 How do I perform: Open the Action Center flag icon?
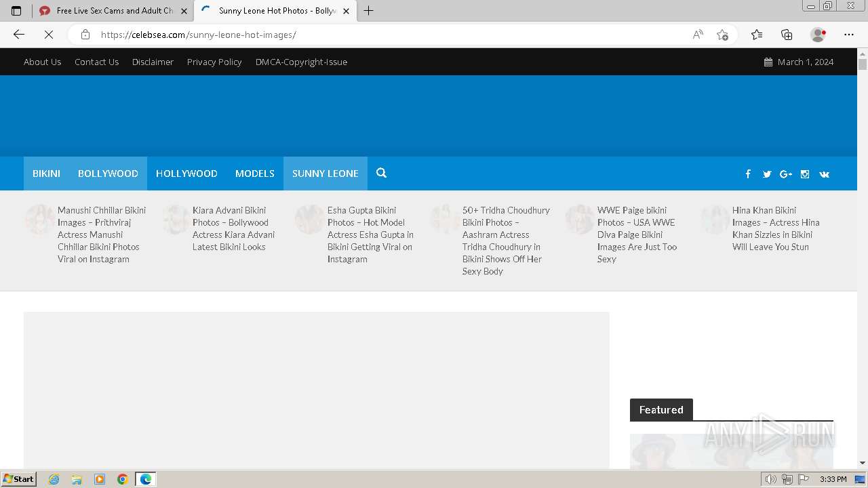pyautogui.click(x=804, y=479)
